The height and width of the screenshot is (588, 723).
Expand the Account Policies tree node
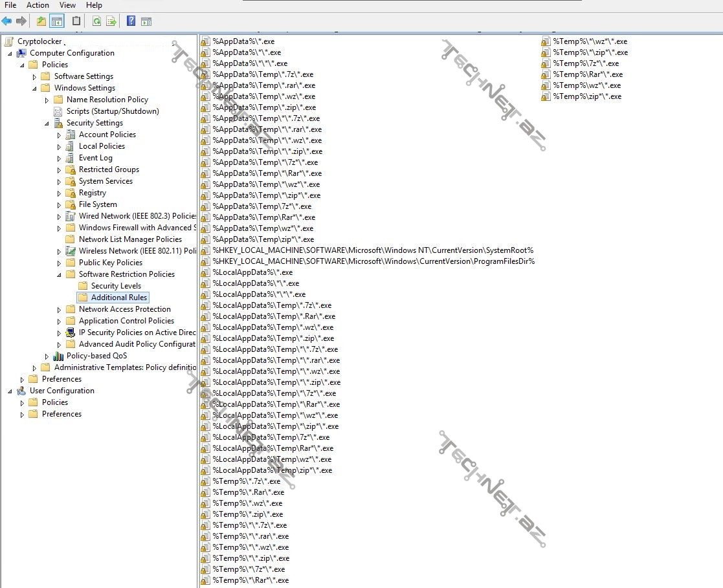pyautogui.click(x=59, y=135)
